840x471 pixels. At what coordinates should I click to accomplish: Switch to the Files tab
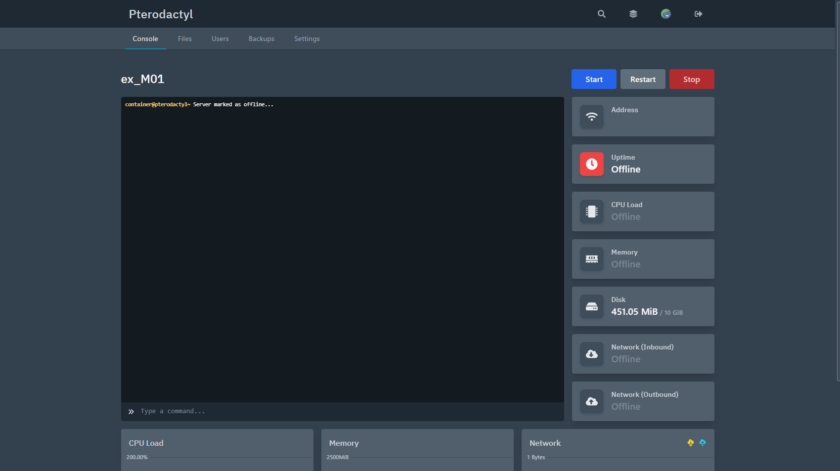(185, 39)
